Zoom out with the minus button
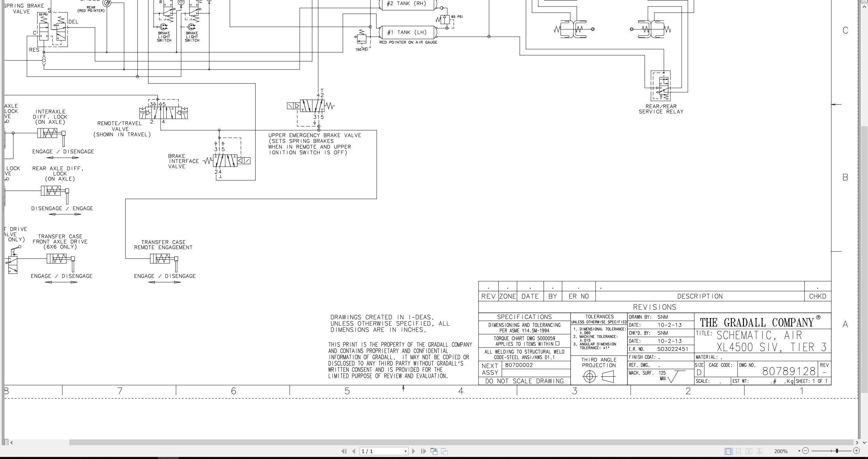Viewport: 868px width, 459px height. (x=805, y=451)
